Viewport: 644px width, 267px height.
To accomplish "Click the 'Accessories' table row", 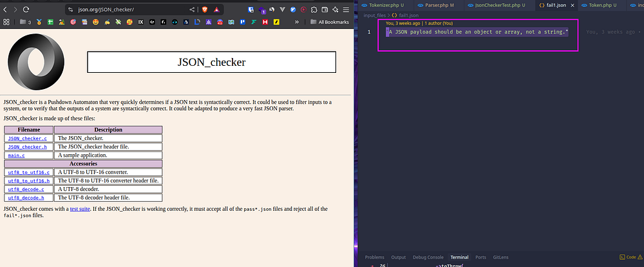I will coord(83,164).
